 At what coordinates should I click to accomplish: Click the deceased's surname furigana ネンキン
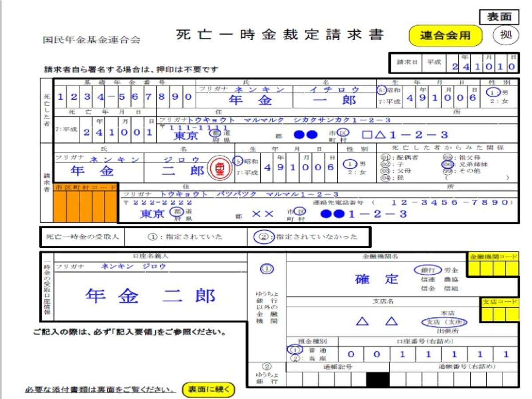coord(259,90)
